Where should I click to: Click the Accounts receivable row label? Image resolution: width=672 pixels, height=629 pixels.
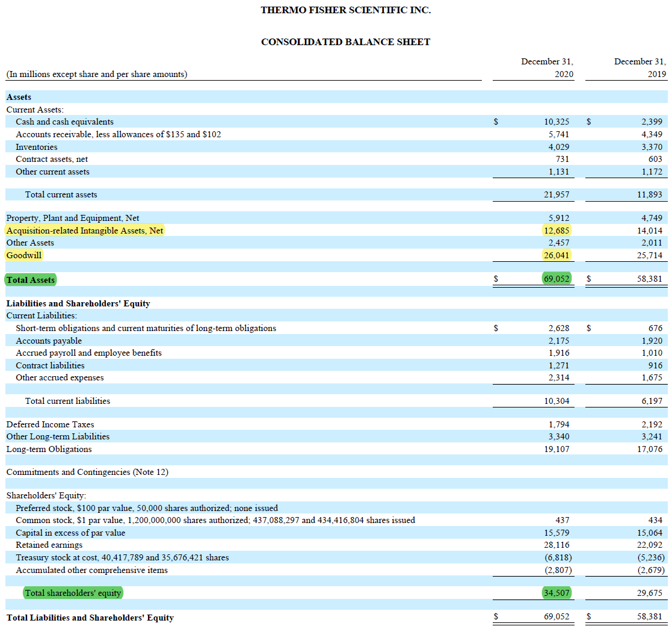[x=119, y=134]
